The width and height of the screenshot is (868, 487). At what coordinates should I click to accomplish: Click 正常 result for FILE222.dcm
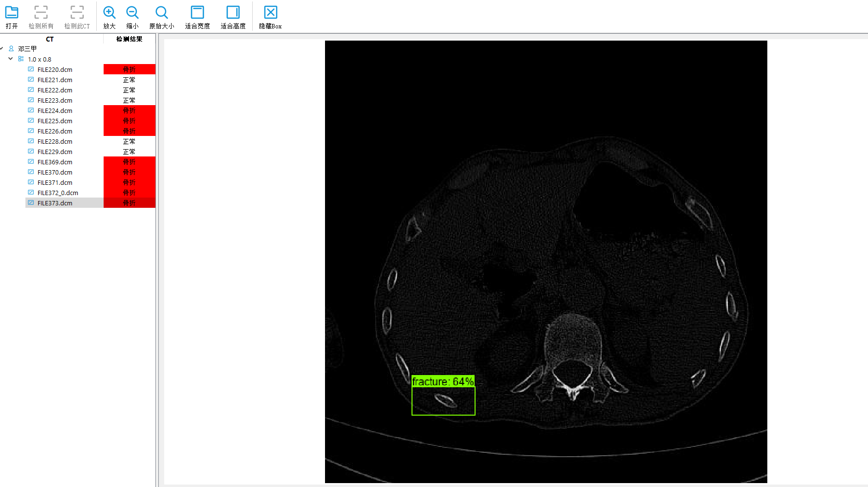point(130,90)
